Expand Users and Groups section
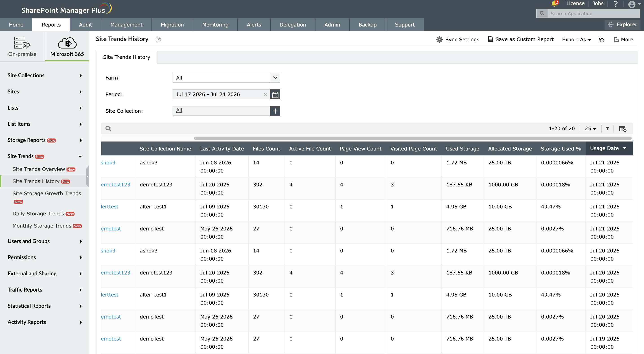 (x=44, y=241)
